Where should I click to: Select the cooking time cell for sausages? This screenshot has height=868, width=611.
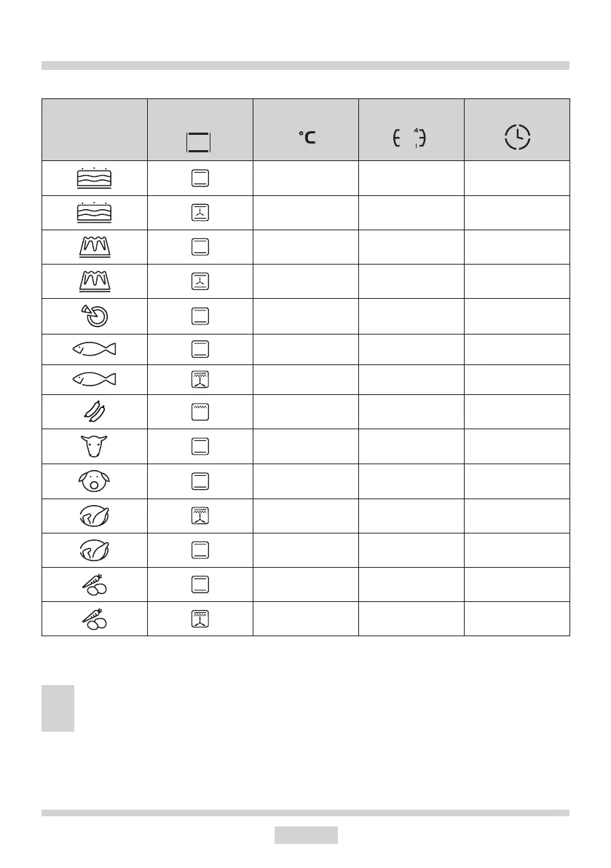pos(517,412)
